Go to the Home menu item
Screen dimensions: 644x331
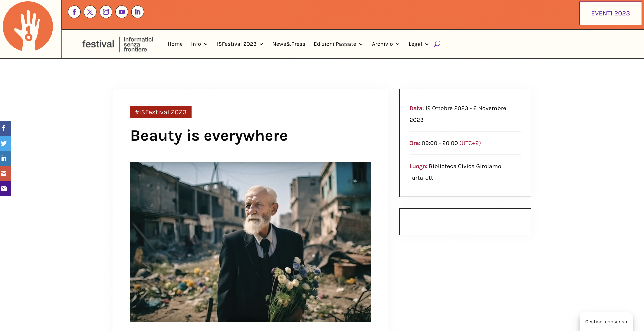[x=175, y=44]
